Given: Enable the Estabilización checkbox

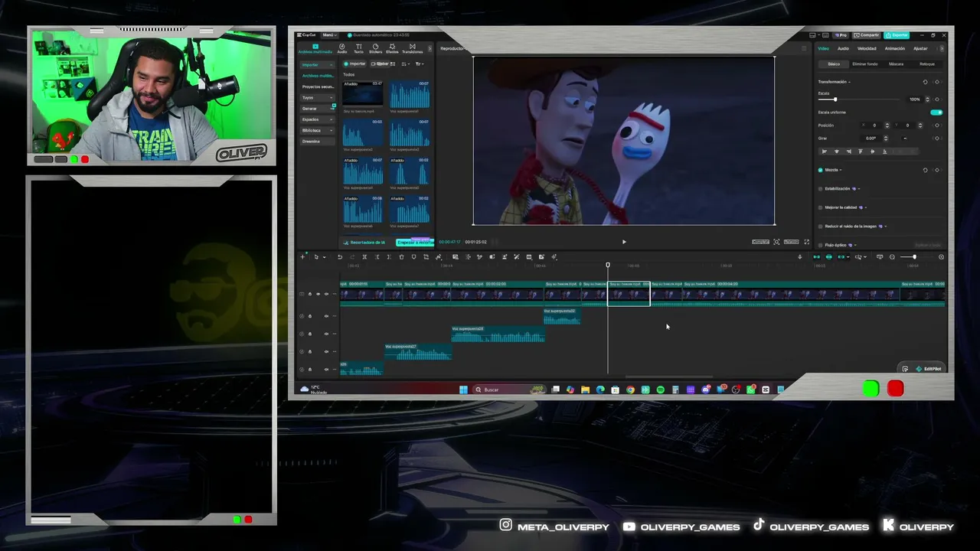Looking at the screenshot, I should (820, 189).
